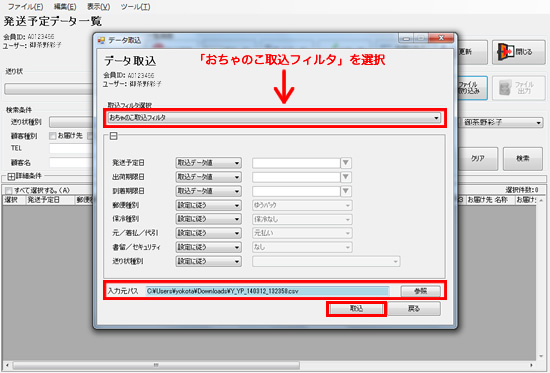Click the 戻る button
The image size is (550, 373).
click(414, 309)
